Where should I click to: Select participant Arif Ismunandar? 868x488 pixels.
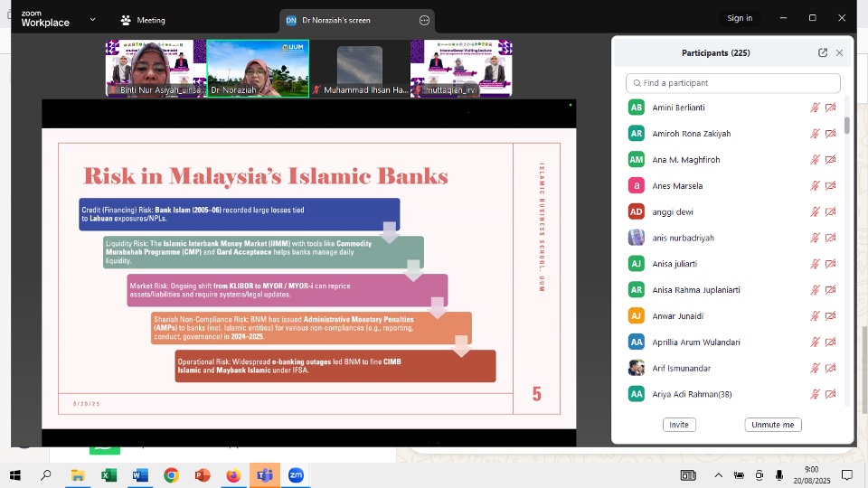tap(733, 368)
